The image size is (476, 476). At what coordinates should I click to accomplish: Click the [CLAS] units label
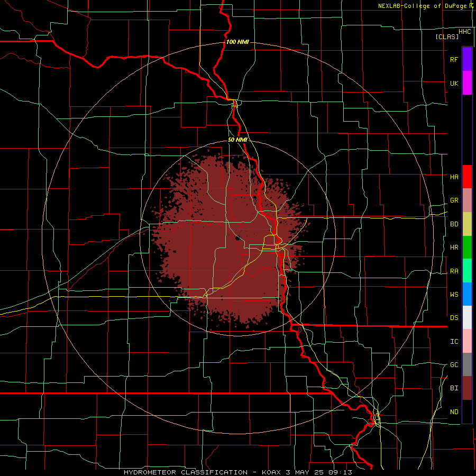[x=447, y=36]
